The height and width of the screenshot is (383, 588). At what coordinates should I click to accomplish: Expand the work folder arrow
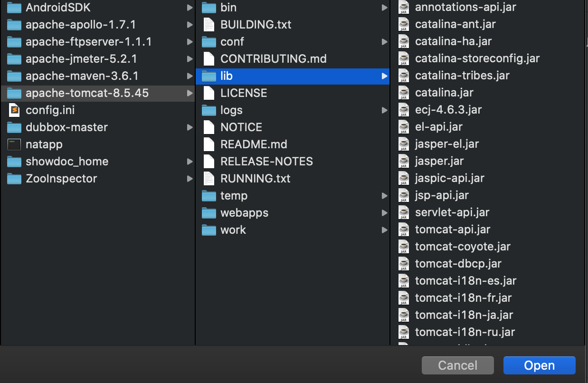pyautogui.click(x=384, y=230)
